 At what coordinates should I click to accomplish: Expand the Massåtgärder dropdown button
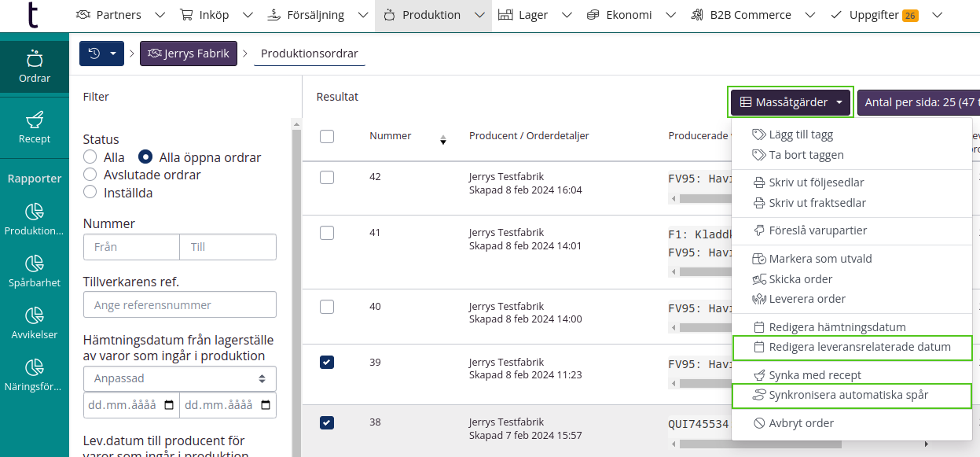point(791,102)
